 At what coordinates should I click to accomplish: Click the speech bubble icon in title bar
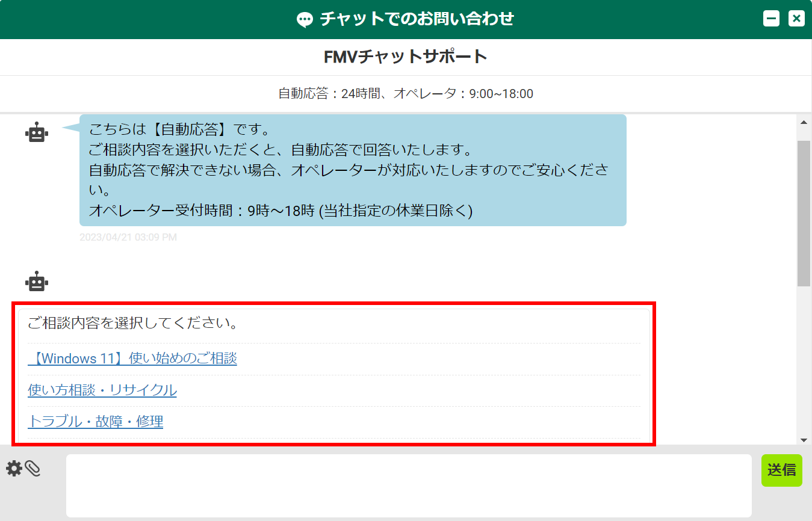point(305,20)
